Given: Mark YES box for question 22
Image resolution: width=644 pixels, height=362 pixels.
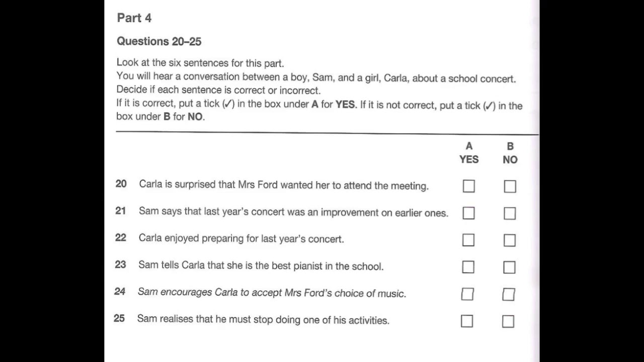Looking at the screenshot, I should 468,240.
